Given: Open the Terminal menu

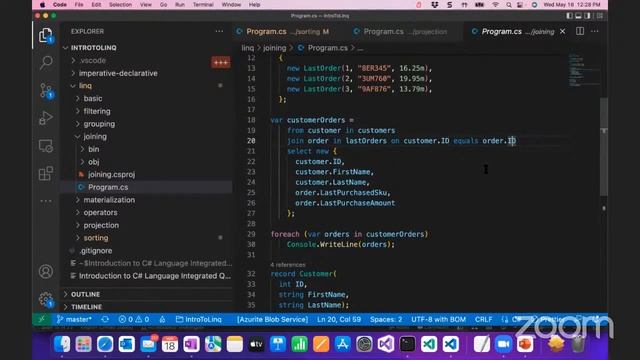Looking at the screenshot, I should click(x=203, y=5).
